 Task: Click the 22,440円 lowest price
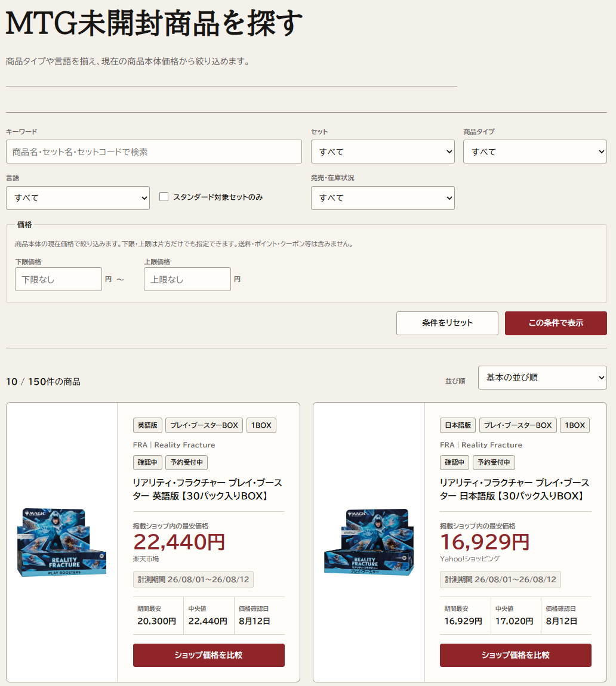pyautogui.click(x=179, y=542)
